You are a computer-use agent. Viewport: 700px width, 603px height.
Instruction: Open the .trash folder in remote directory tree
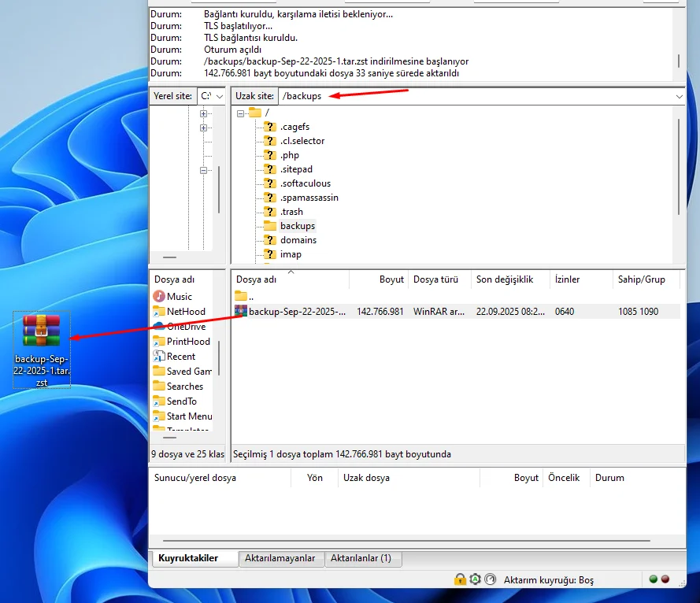point(291,211)
